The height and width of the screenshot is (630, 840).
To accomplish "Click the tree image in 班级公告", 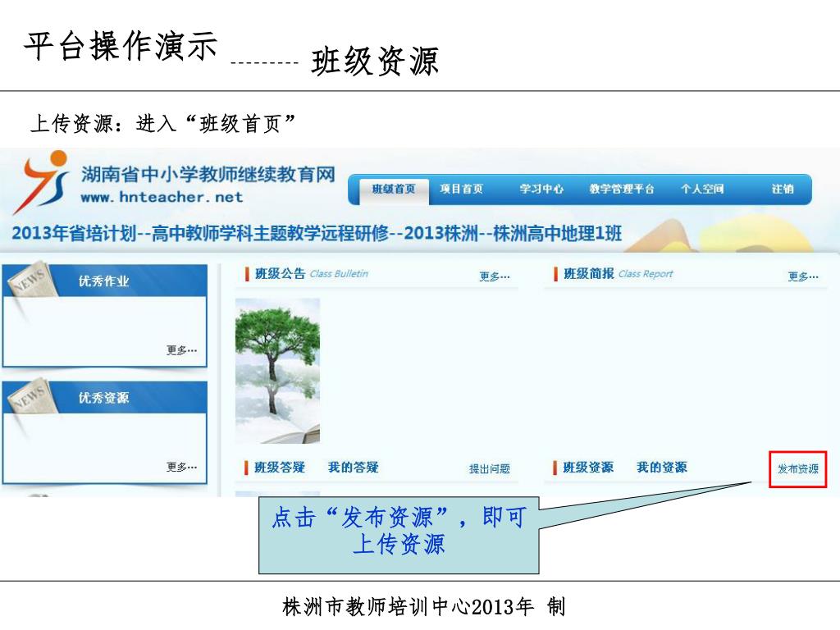I will [x=277, y=371].
